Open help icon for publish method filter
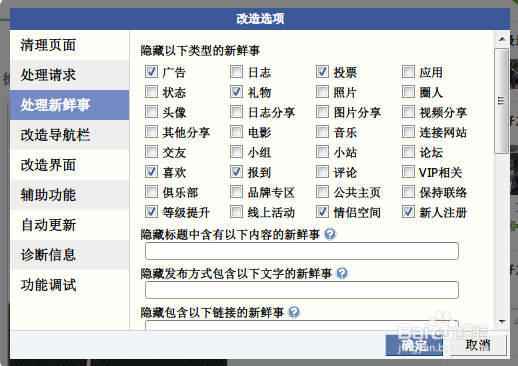518x366 pixels. pyautogui.click(x=342, y=273)
